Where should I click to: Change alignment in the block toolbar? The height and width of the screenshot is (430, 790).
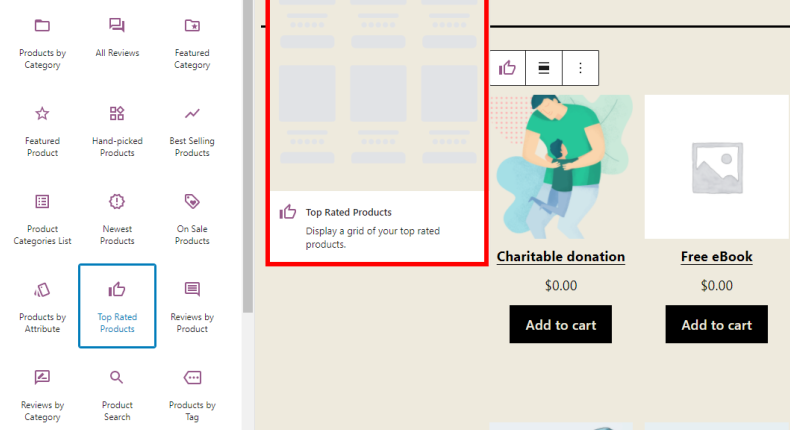point(544,68)
